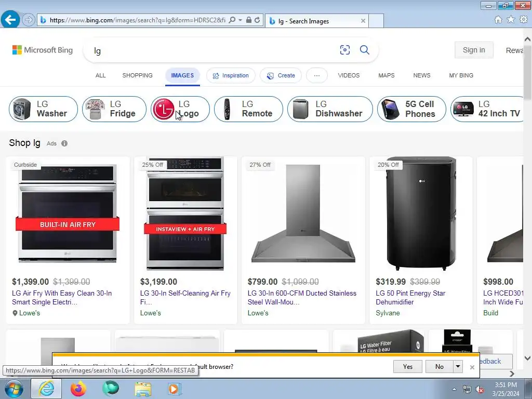The width and height of the screenshot is (532, 399).
Task: Launch Firefox from the taskbar
Action: coord(78,389)
